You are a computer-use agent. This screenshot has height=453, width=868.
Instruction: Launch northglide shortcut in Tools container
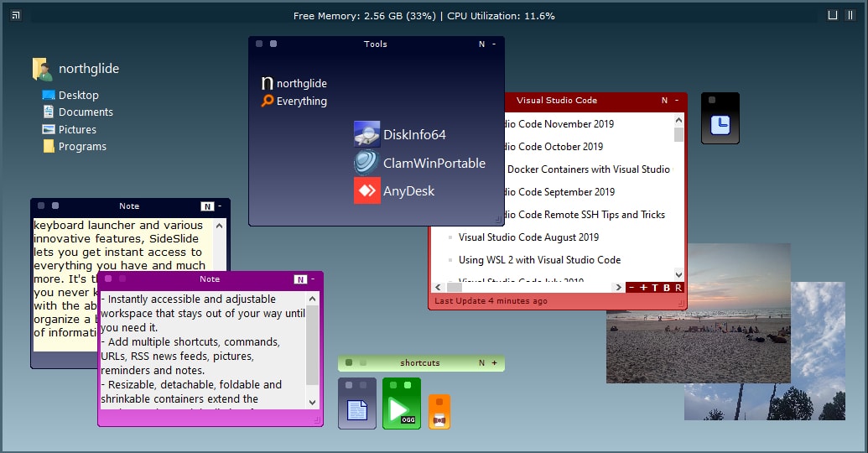point(294,83)
